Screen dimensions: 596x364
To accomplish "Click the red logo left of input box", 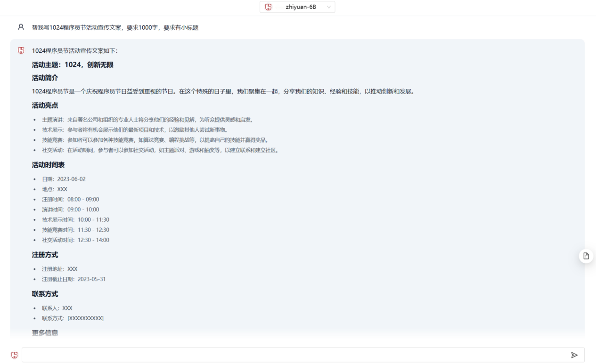I will 15,355.
